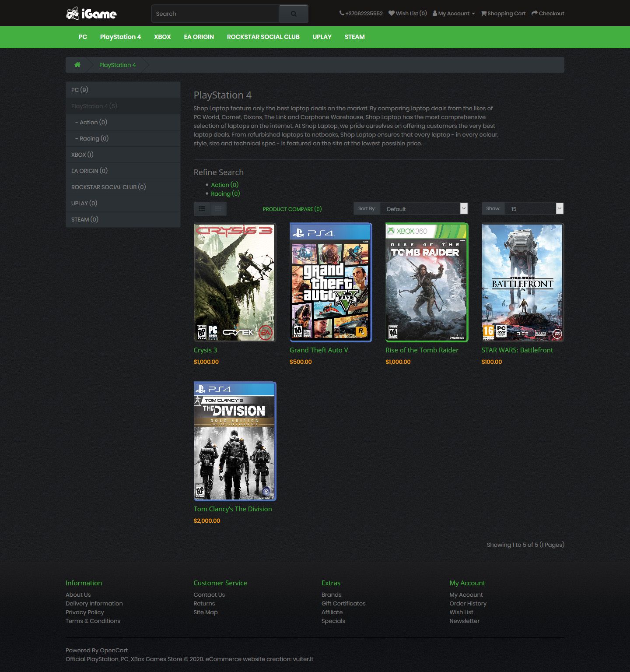Open Delivery Information footer link

[x=94, y=603]
